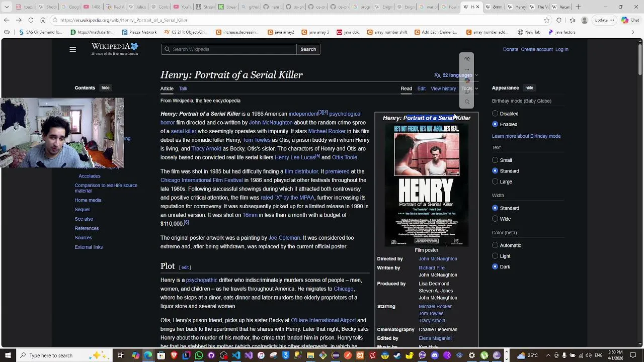Switch to the Read tab
The width and height of the screenshot is (644, 362).
coord(406,88)
